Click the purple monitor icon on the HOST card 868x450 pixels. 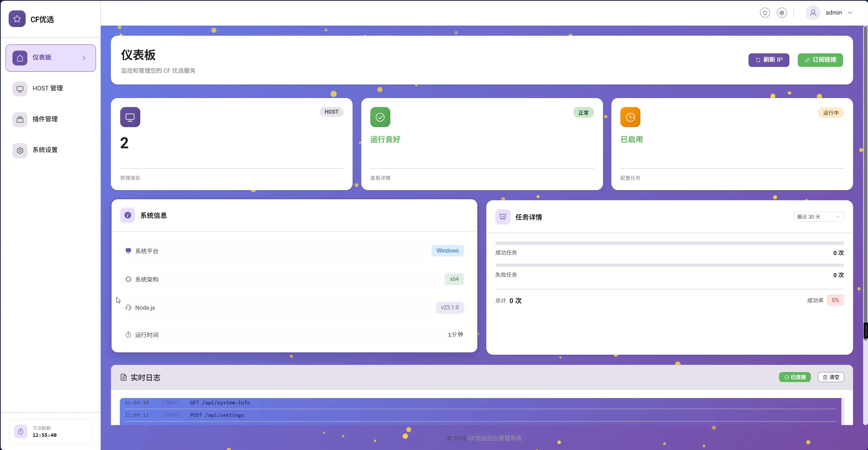[x=130, y=117]
